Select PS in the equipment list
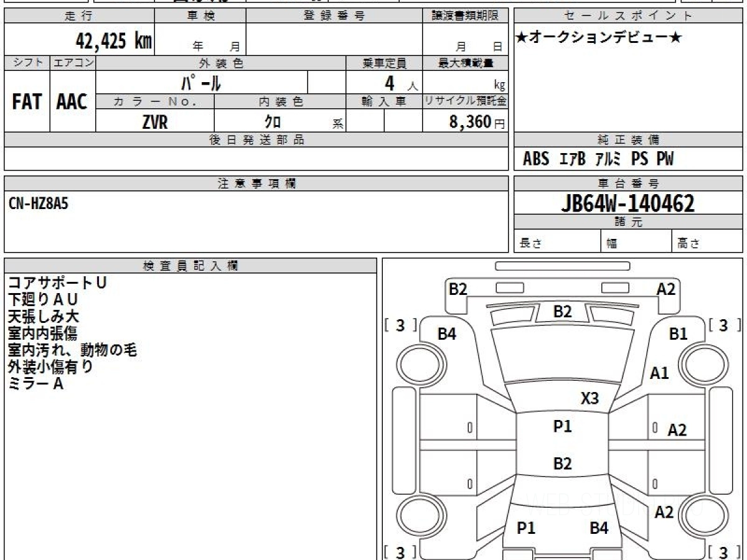The image size is (747, 560). coord(639,159)
